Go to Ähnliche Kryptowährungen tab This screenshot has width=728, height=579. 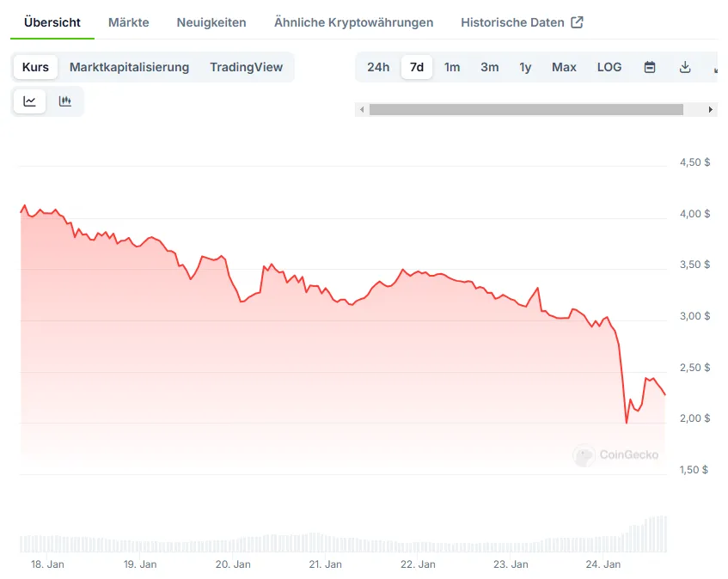coord(353,22)
